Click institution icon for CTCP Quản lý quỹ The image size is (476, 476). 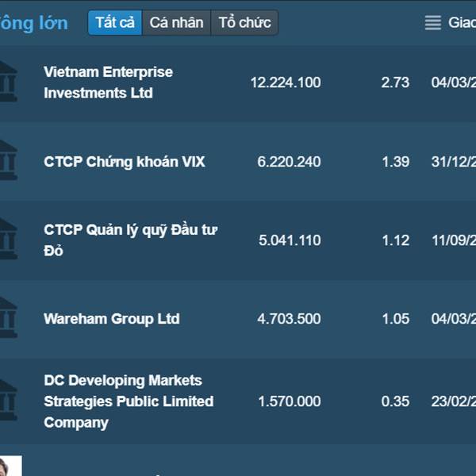8,239
